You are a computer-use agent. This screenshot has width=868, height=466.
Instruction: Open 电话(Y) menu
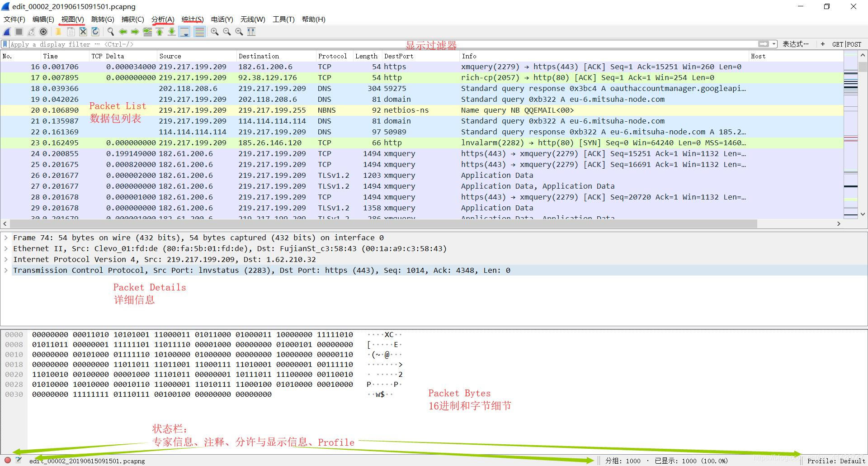(222, 19)
